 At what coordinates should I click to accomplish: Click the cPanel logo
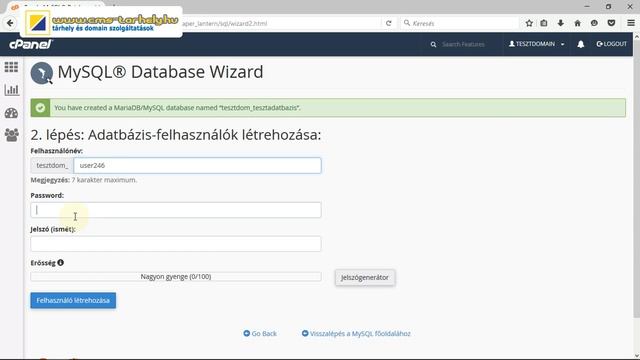(x=31, y=44)
